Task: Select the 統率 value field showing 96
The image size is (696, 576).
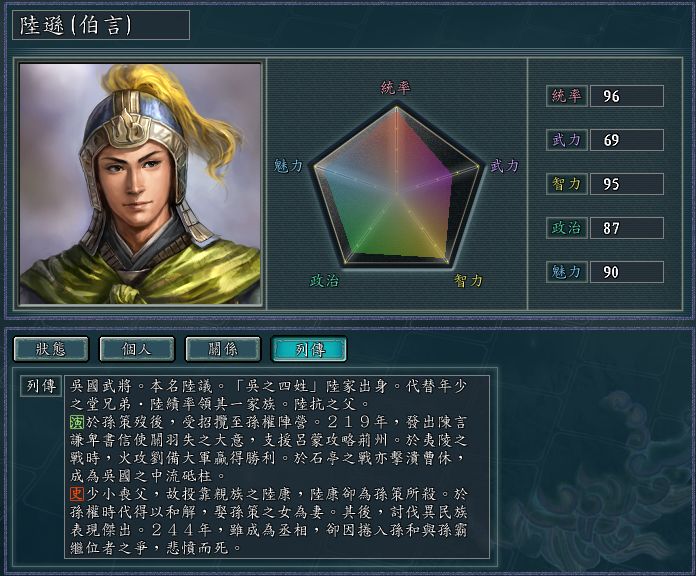Action: pos(627,96)
